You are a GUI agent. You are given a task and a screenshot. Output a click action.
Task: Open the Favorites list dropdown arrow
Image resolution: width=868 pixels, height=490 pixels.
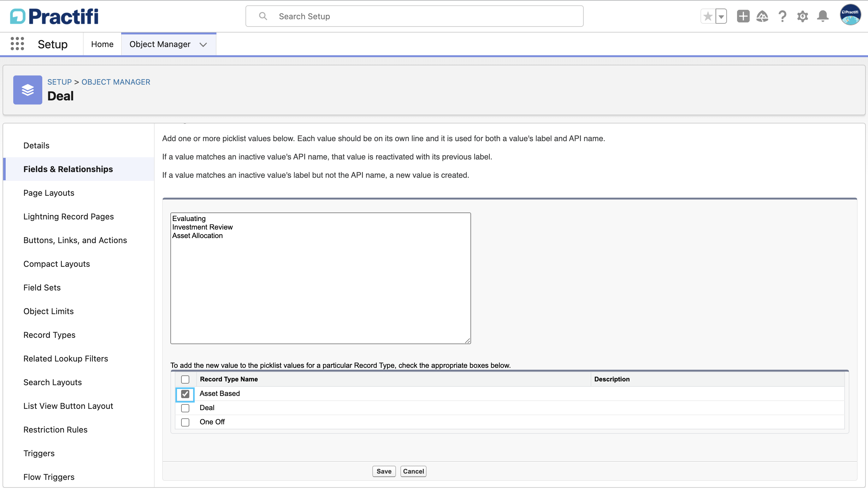click(x=721, y=16)
